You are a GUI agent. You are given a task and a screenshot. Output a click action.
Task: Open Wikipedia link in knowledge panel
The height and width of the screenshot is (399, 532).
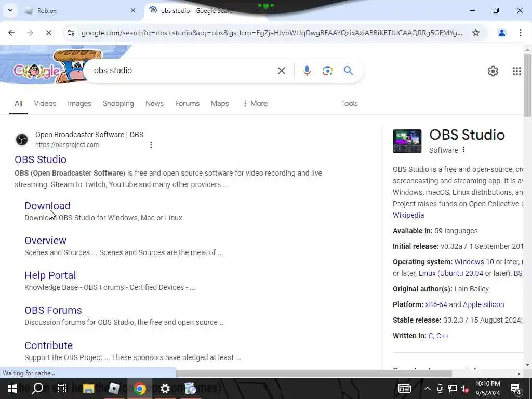pyautogui.click(x=408, y=215)
